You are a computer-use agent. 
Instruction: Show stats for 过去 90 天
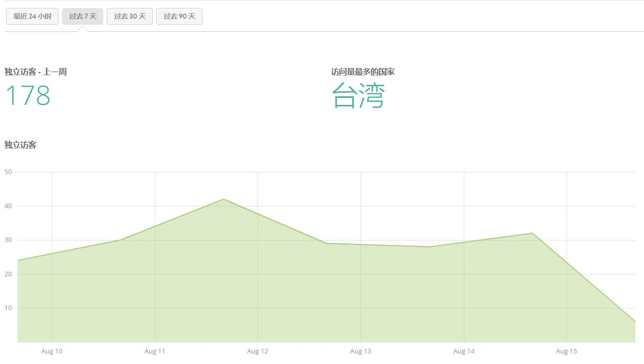(179, 16)
